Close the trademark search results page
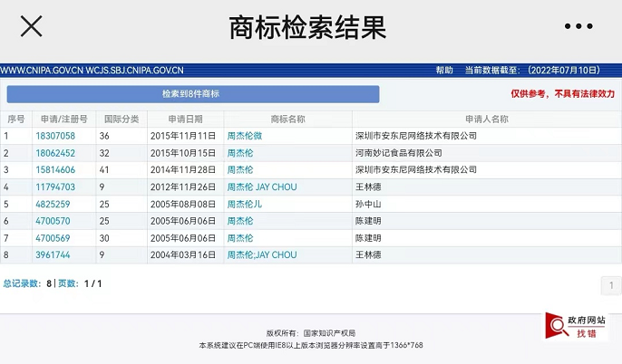622x364 pixels. pos(32,26)
